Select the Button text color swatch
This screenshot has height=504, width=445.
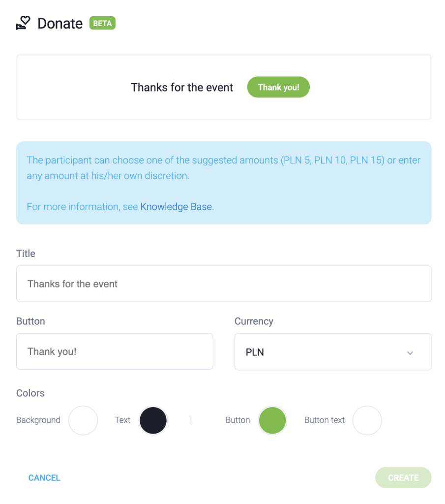[367, 420]
